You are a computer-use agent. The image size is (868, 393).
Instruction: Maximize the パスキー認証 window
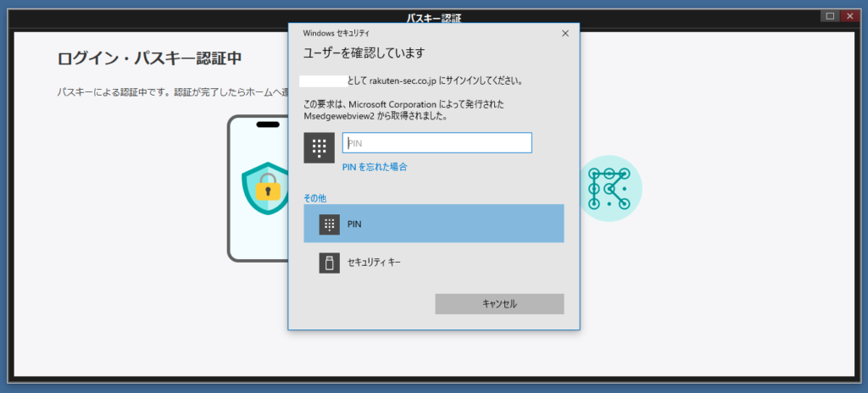[830, 16]
